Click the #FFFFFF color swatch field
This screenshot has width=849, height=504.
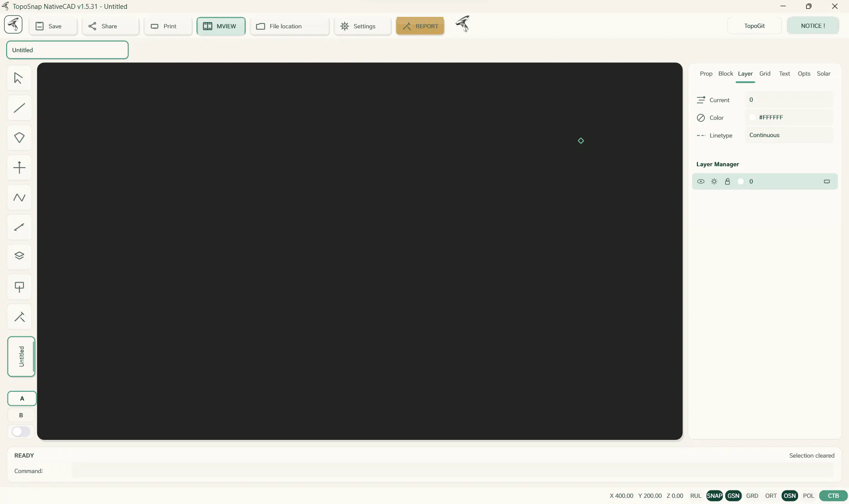pyautogui.click(x=789, y=118)
